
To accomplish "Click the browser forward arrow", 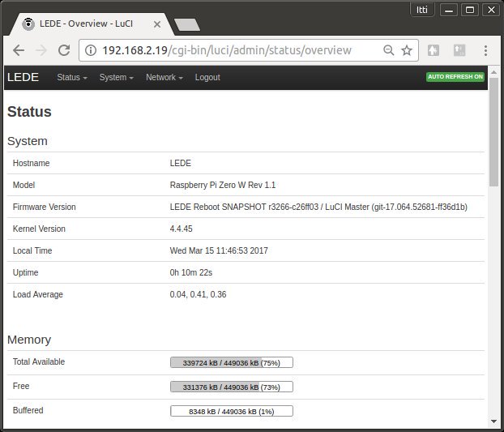I will click(x=41, y=50).
